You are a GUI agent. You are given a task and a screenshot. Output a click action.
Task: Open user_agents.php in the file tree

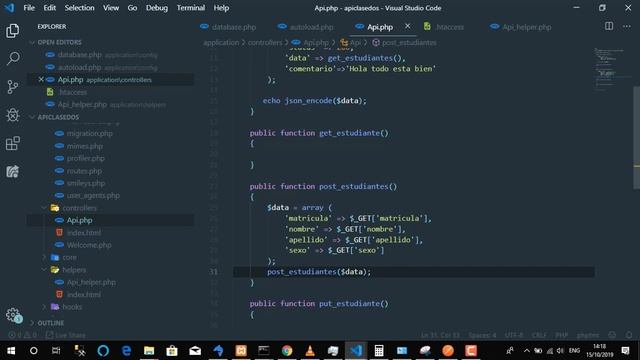click(x=93, y=196)
